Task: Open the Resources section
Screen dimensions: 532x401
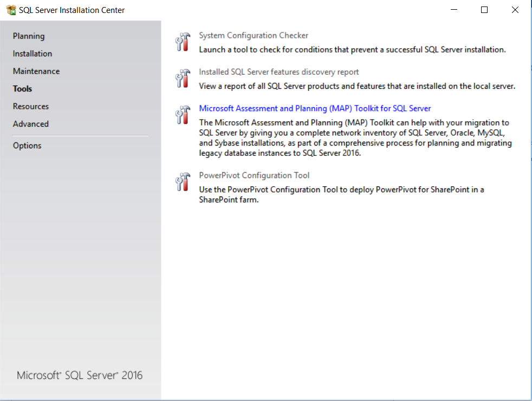Action: (x=31, y=107)
